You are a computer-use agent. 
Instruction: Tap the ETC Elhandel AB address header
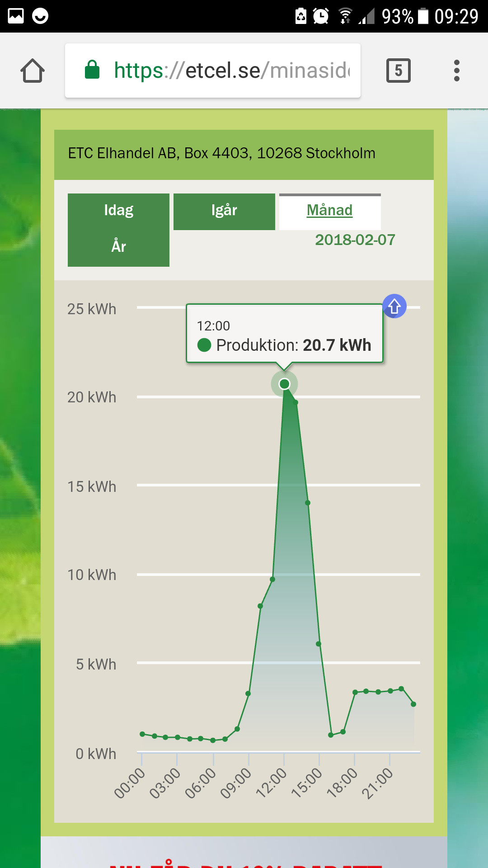click(221, 154)
